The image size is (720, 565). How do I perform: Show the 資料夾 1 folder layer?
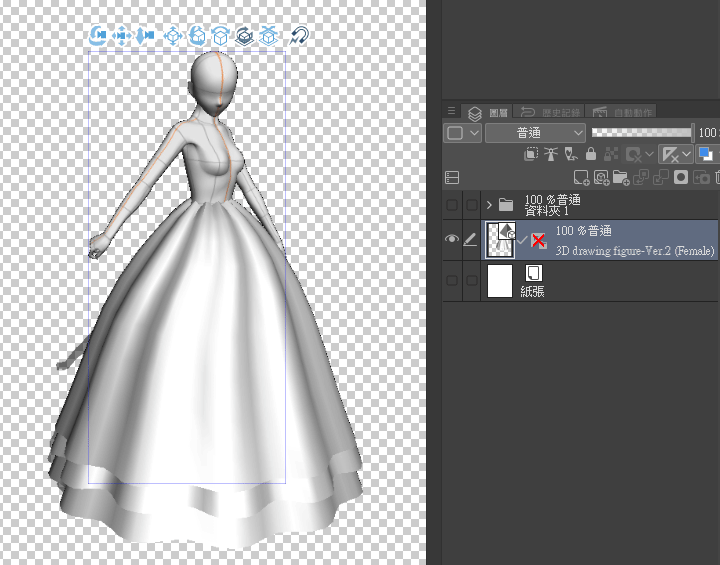click(452, 205)
